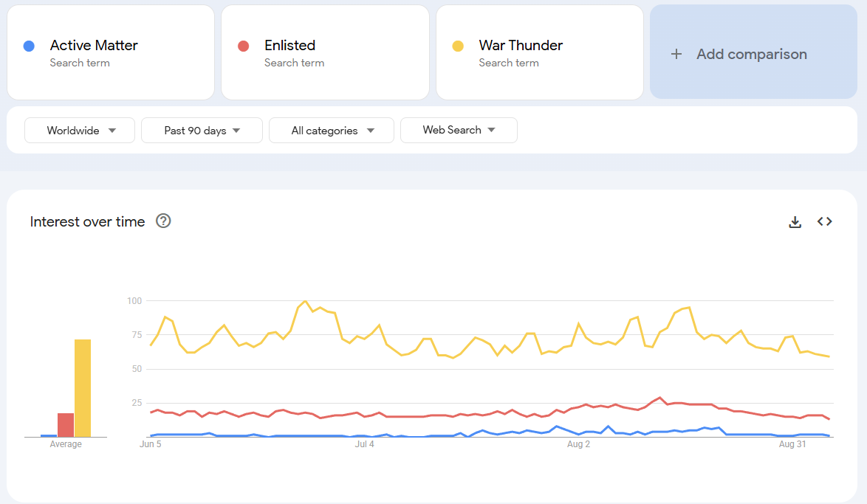Click the red dot next to Enlisted
Screen dimensions: 867x504
(x=243, y=46)
